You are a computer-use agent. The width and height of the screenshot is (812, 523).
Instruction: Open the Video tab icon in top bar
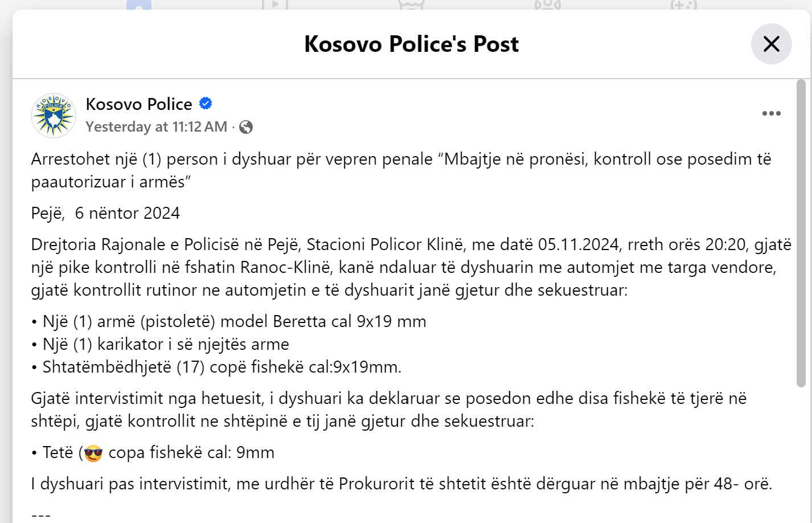pyautogui.click(x=275, y=5)
